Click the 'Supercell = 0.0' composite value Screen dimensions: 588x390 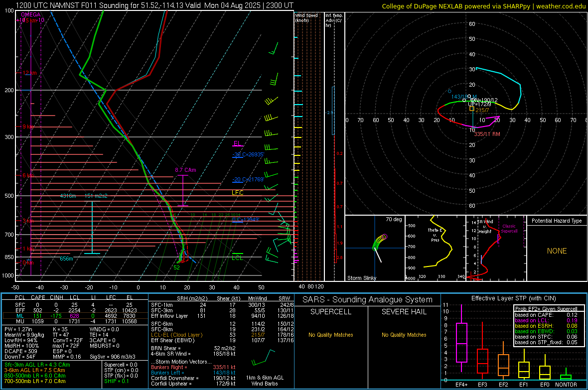pos(121,365)
